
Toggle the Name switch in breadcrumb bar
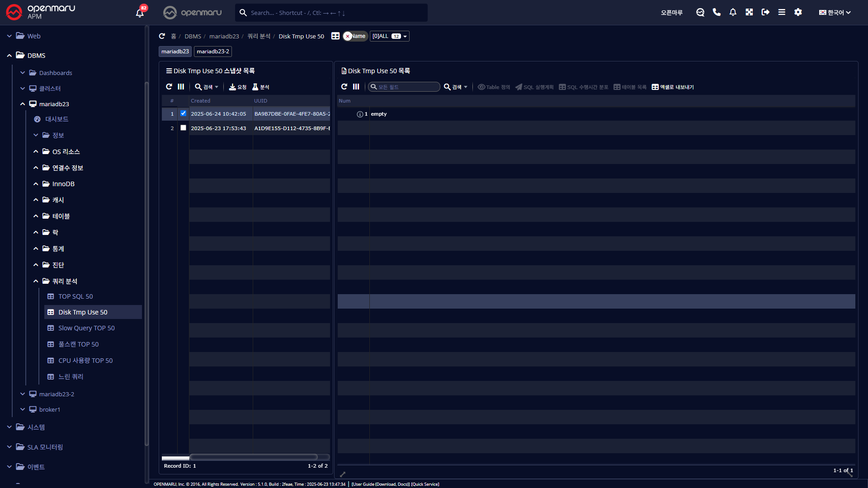pos(355,36)
